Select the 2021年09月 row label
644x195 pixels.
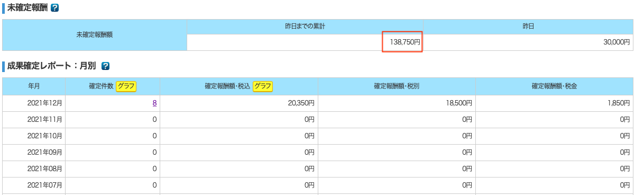tap(45, 153)
